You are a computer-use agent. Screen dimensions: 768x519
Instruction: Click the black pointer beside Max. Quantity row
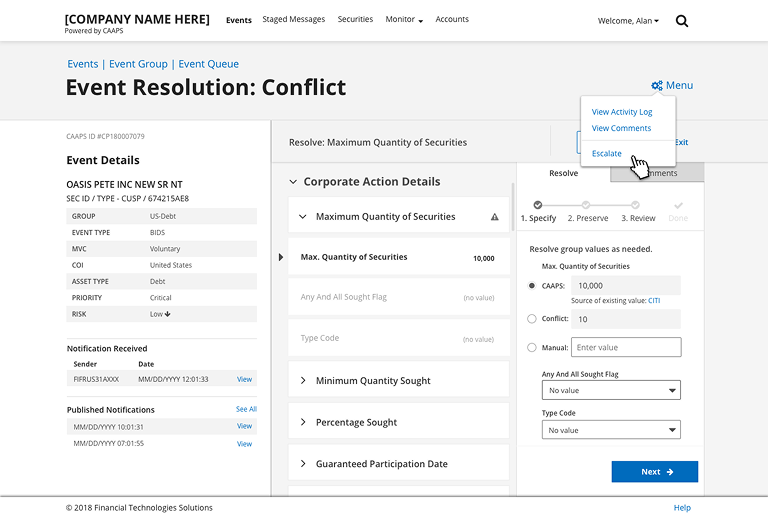coord(281,257)
